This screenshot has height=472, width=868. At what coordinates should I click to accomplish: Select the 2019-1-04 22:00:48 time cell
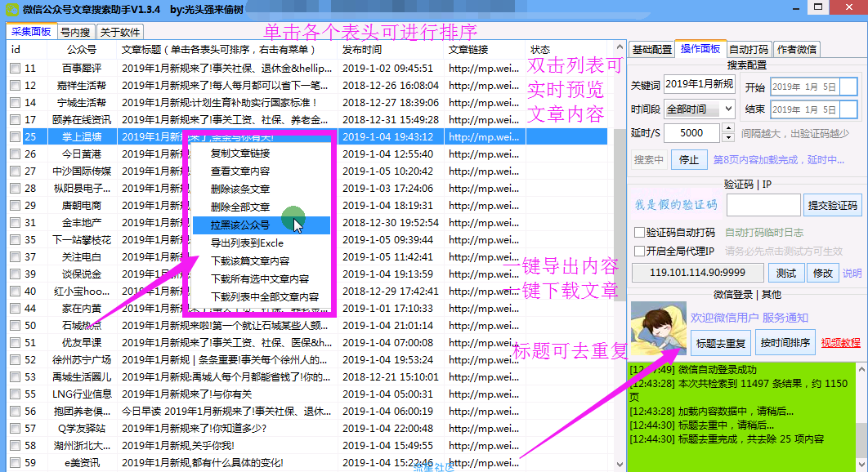click(391, 429)
